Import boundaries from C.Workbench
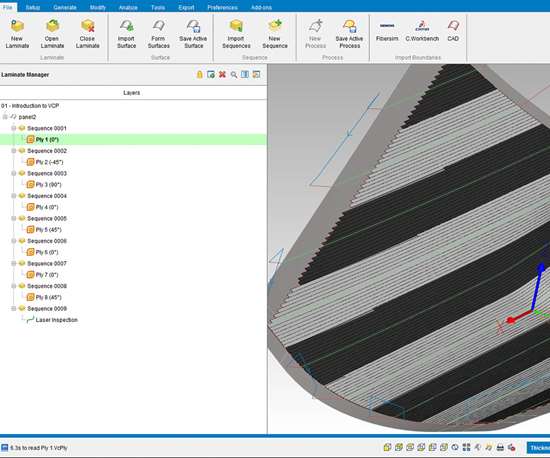550x458 pixels. point(422,31)
